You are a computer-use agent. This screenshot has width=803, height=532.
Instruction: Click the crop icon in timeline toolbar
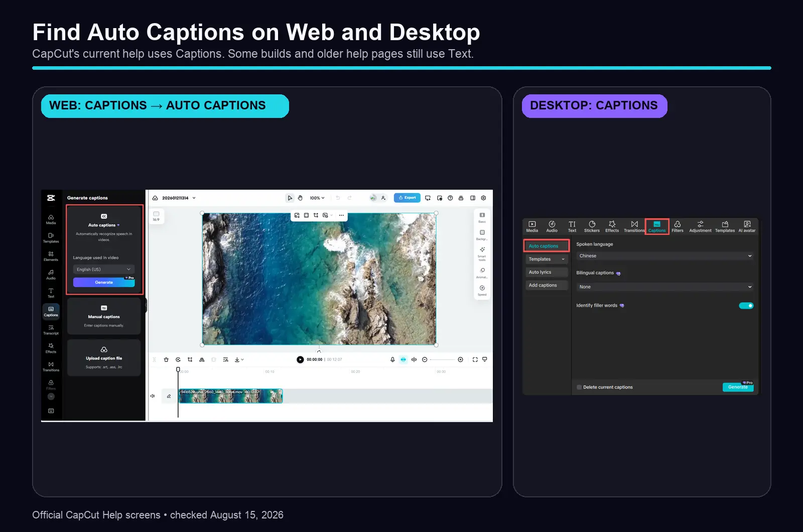(190, 359)
